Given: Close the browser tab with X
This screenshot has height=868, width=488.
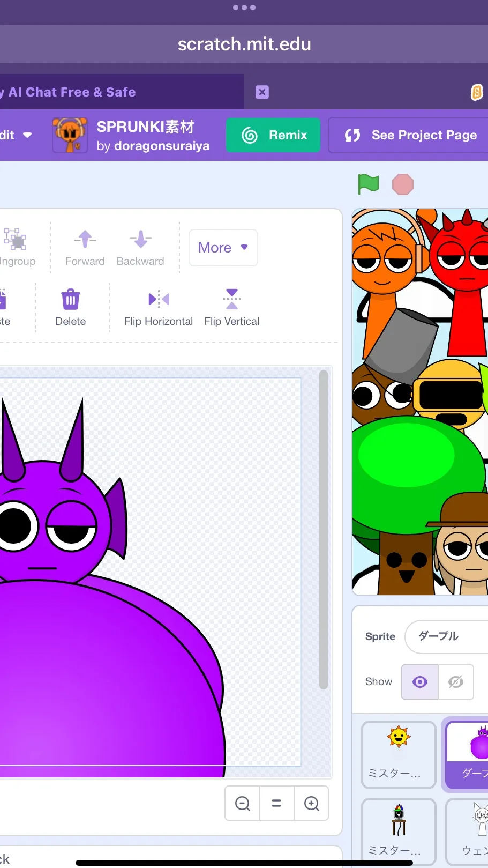Looking at the screenshot, I should 262,92.
